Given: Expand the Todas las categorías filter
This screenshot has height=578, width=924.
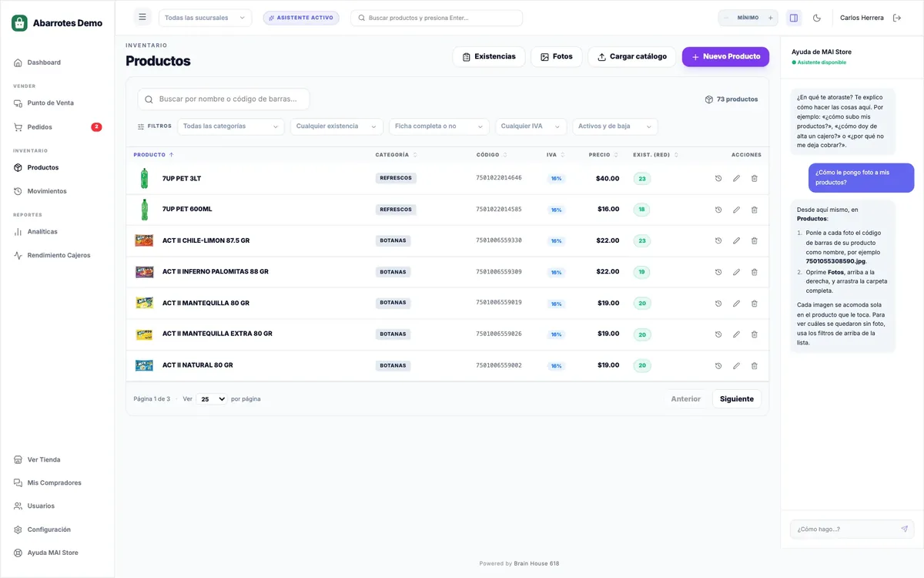Looking at the screenshot, I should point(231,126).
